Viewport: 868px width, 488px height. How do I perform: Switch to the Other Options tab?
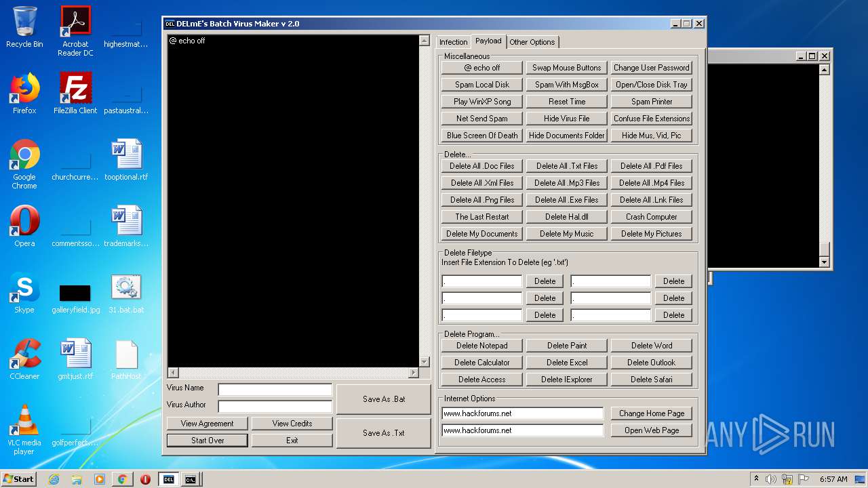[532, 42]
